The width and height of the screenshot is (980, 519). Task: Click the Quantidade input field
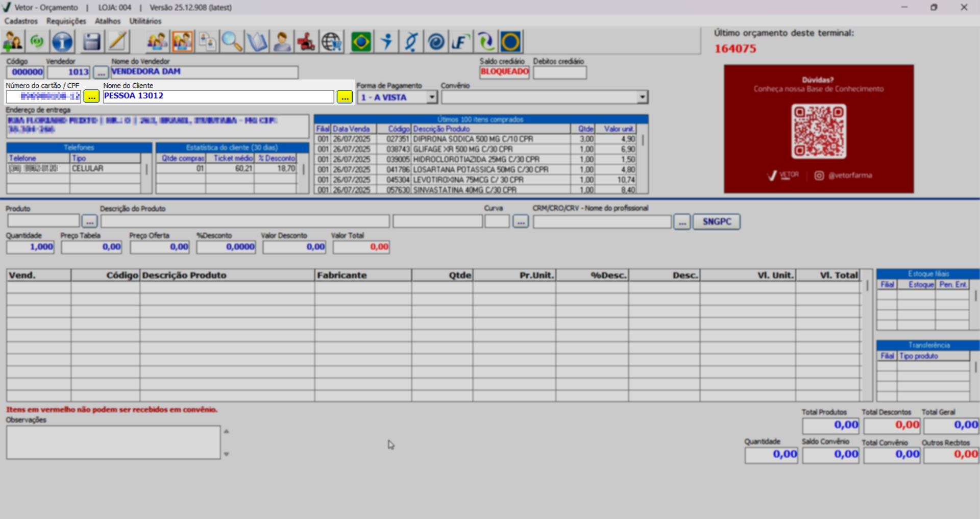[x=30, y=247]
